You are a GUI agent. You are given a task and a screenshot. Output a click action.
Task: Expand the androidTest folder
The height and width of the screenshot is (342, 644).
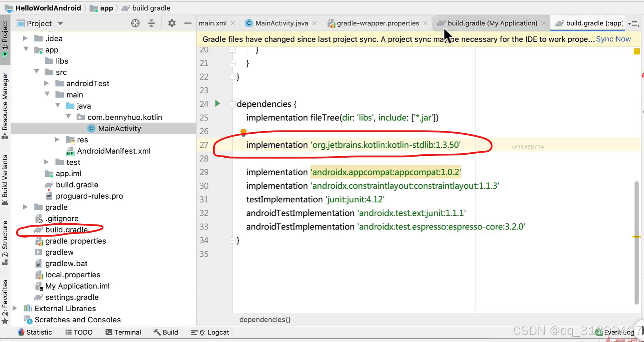[x=47, y=83]
